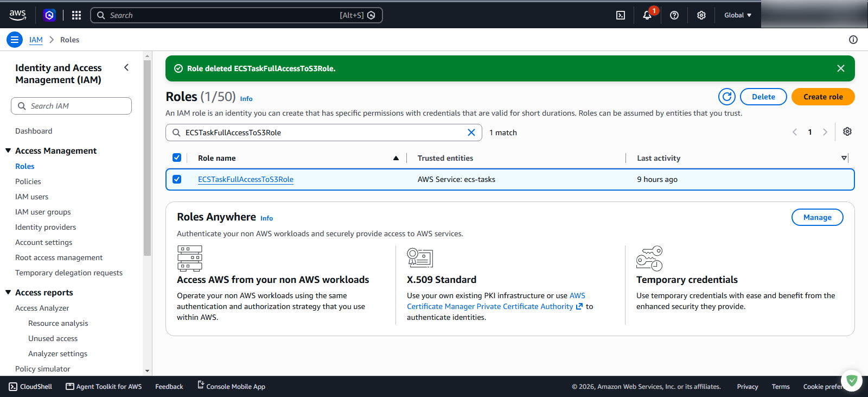This screenshot has height=397, width=868.
Task: Open Identity providers in the sidebar
Action: pyautogui.click(x=46, y=227)
